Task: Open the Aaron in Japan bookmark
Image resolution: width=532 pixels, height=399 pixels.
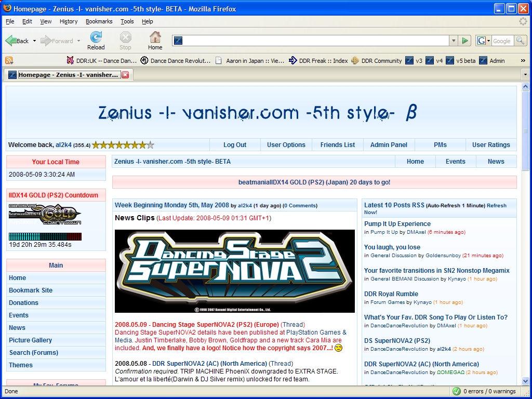Action: pos(250,61)
